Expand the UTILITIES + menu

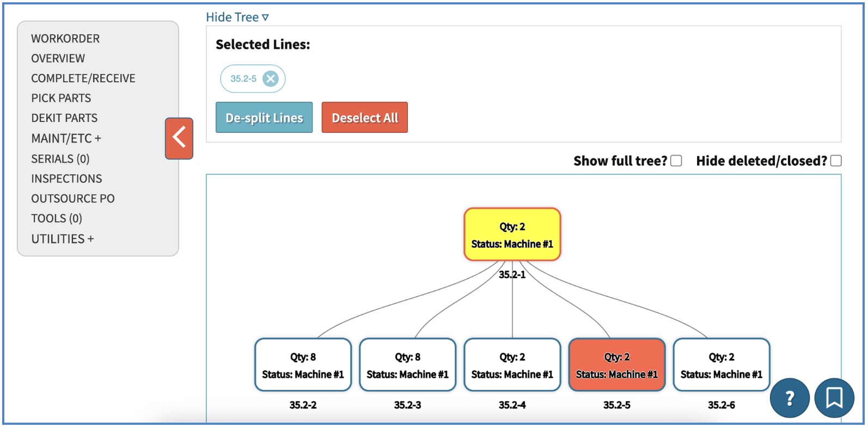pyautogui.click(x=63, y=239)
